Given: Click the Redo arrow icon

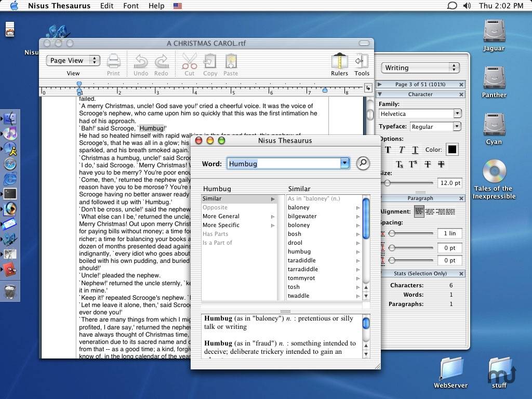Looking at the screenshot, I should [x=162, y=61].
